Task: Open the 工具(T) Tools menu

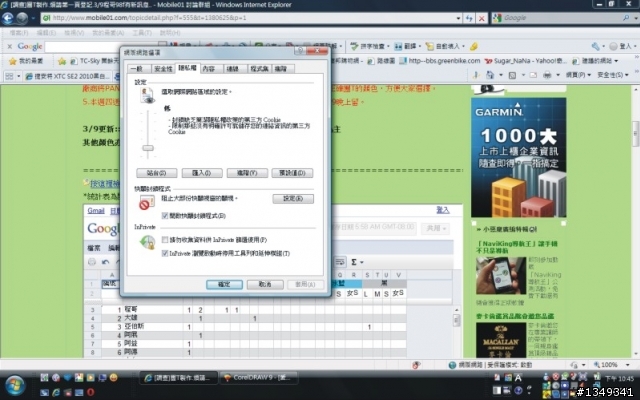Action: pyautogui.click(x=142, y=33)
